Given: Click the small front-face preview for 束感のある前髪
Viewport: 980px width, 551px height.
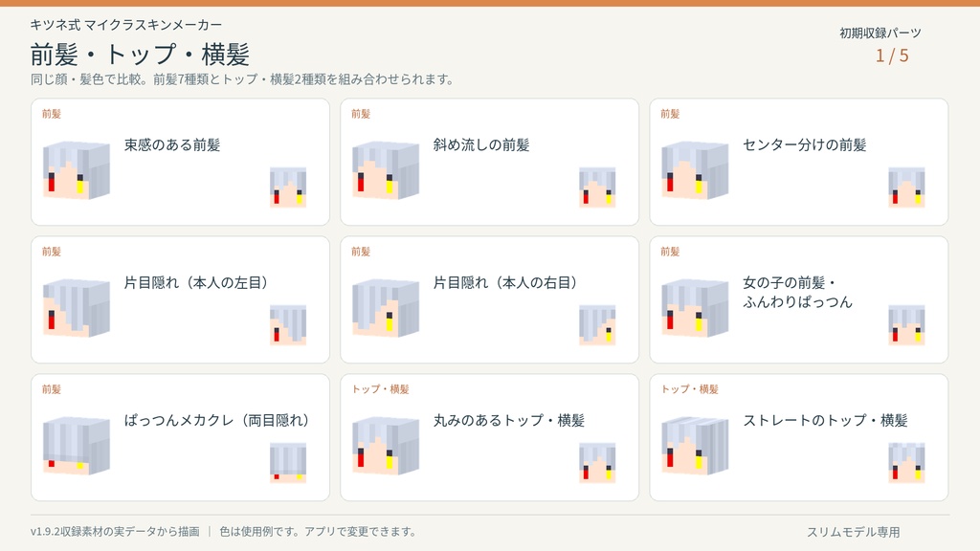Looking at the screenshot, I should [288, 187].
